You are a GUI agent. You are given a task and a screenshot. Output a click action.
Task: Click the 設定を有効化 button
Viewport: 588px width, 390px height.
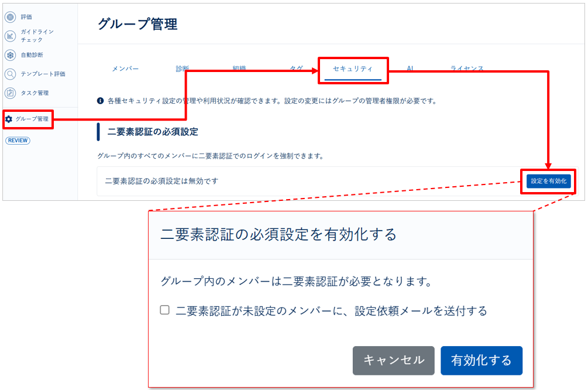coord(548,182)
